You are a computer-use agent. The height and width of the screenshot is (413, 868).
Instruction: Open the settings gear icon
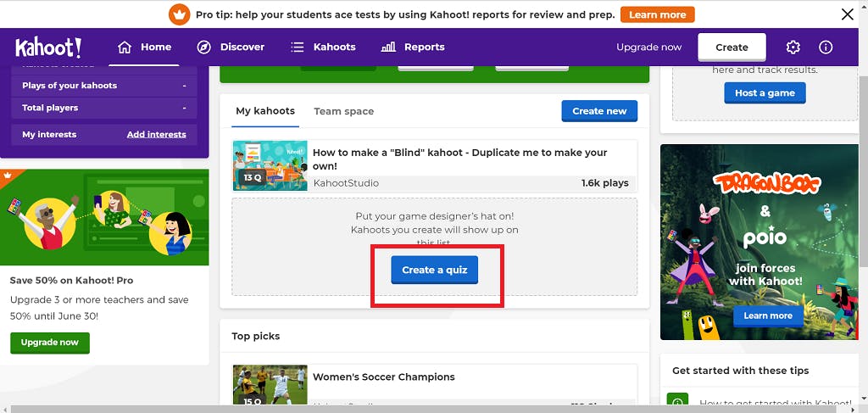[x=793, y=47]
